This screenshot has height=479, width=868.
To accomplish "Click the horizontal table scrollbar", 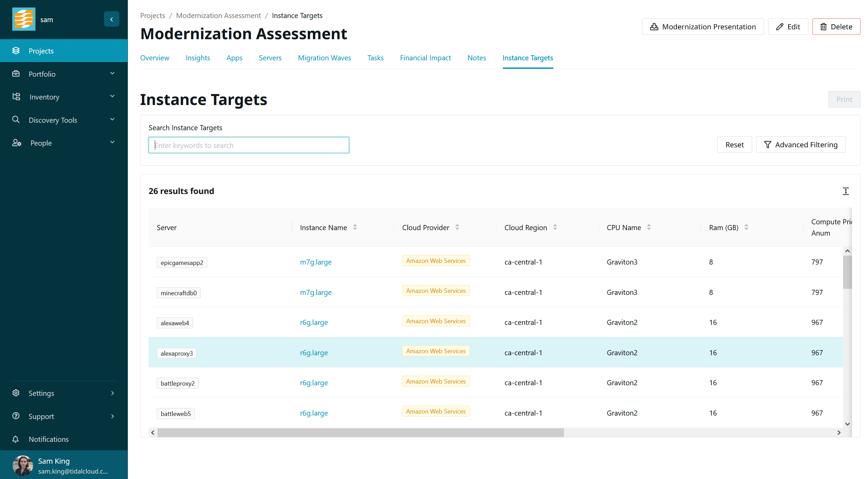I will pyautogui.click(x=360, y=433).
